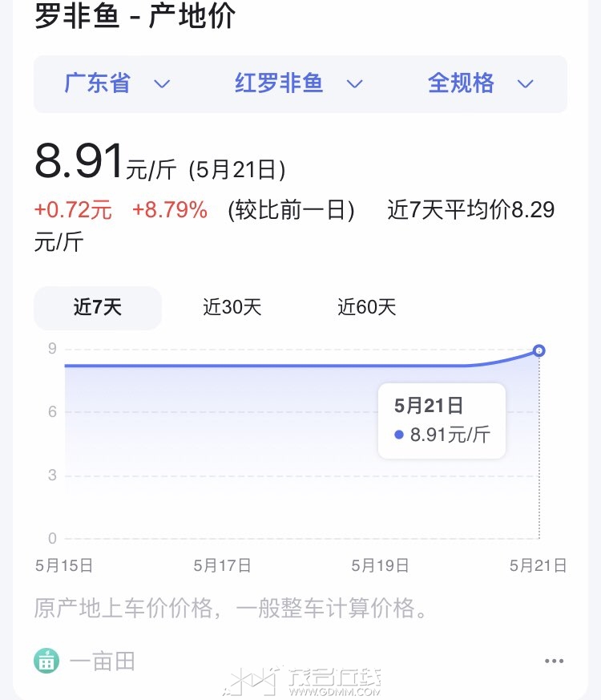Click the chevron next to 广东省

pyautogui.click(x=162, y=84)
